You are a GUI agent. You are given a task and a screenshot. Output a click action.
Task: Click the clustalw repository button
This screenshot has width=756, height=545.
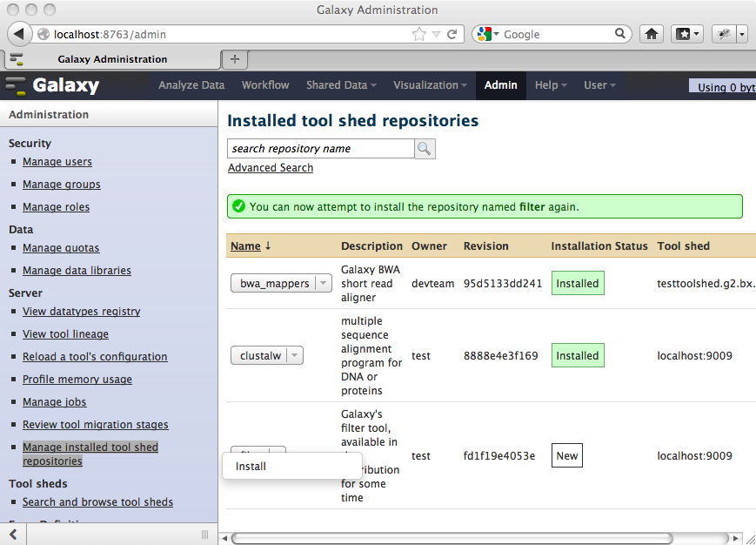click(x=266, y=355)
